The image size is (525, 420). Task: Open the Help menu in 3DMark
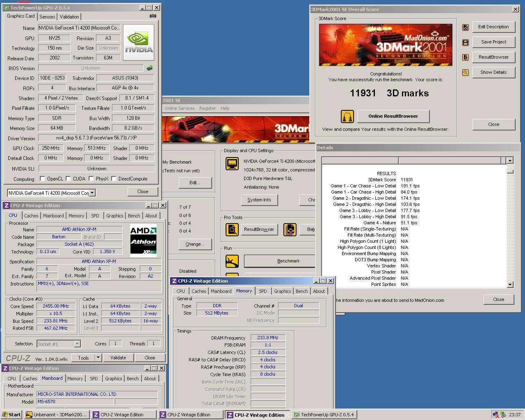coord(225,108)
